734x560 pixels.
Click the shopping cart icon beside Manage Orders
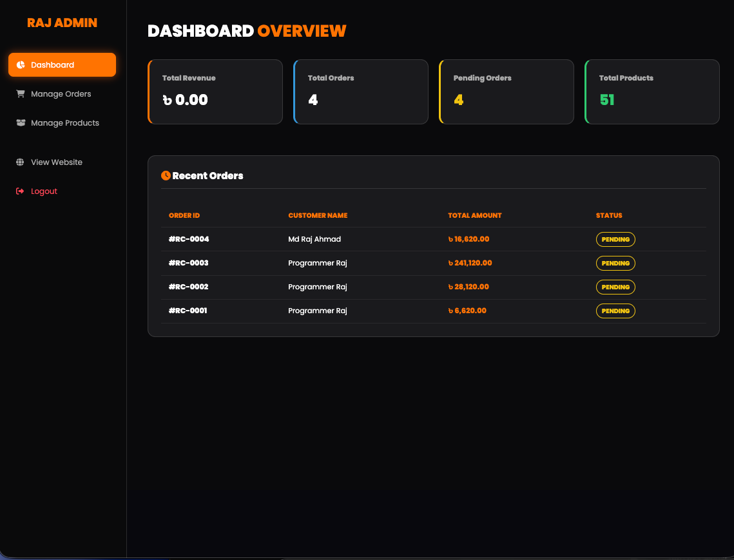click(21, 93)
